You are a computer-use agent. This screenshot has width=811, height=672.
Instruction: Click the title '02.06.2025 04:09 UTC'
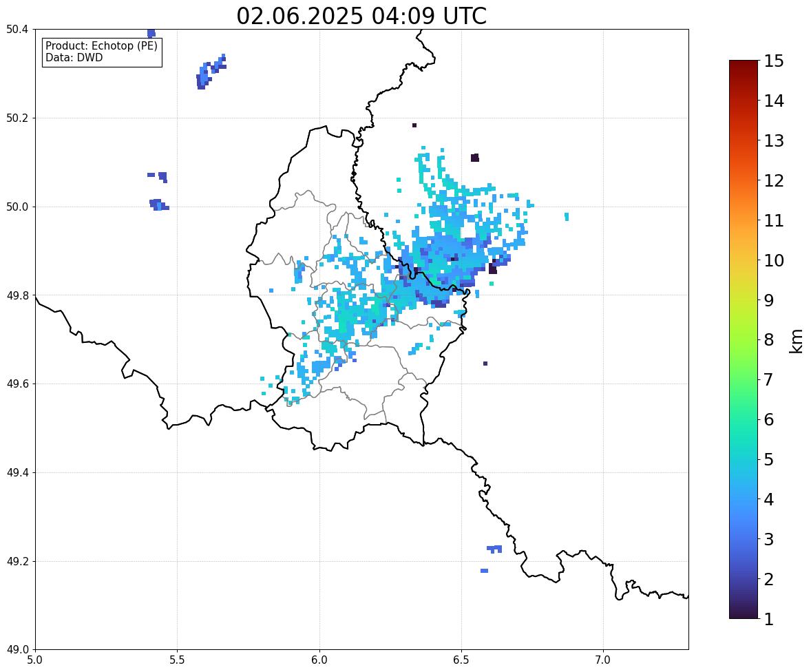coord(361,16)
